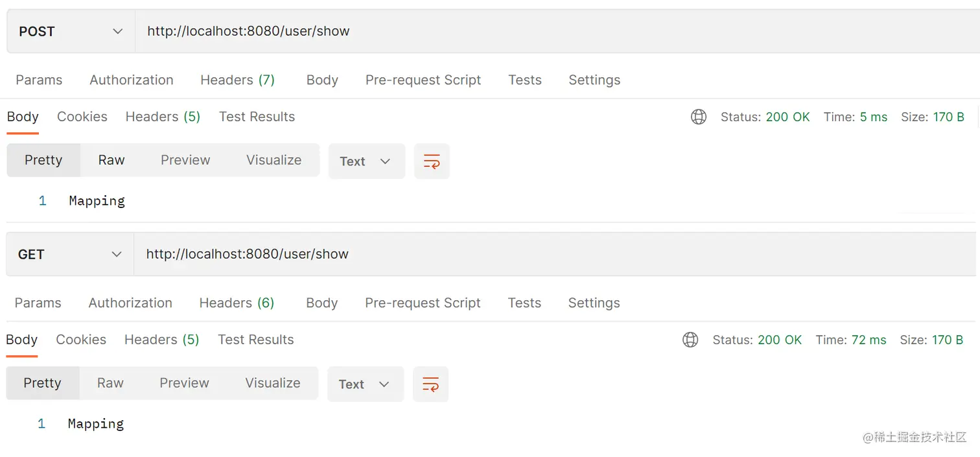Open the Authorization tab of POST request
Image resolution: width=980 pixels, height=457 pixels.
132,80
